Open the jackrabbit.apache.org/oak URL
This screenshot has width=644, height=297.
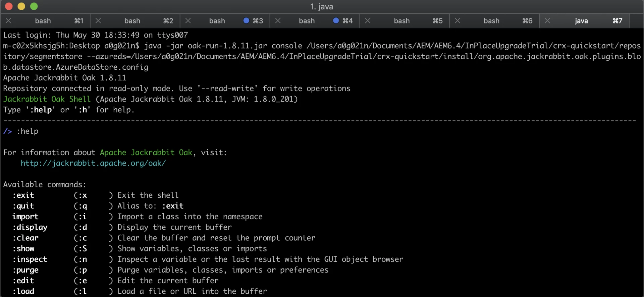93,163
